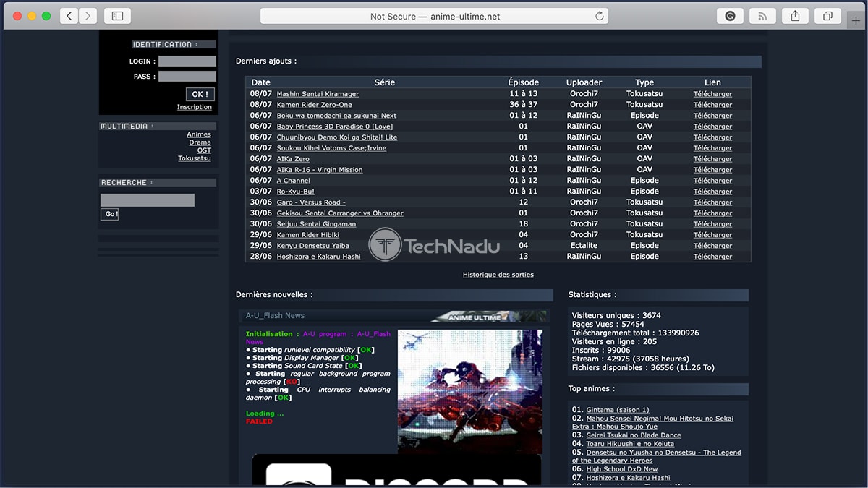Click Télécharger for A Channel
The width and height of the screenshot is (868, 488).
[712, 181]
